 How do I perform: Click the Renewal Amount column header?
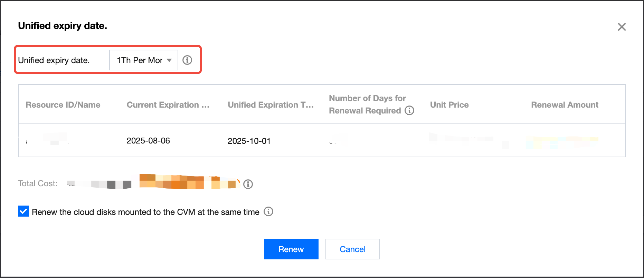pos(565,105)
